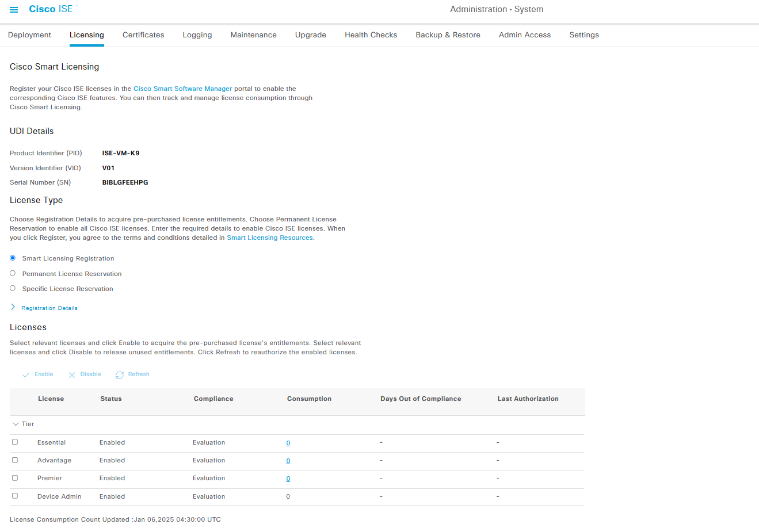The image size is (759, 532).
Task: Switch to the Admin Access tab
Action: (x=525, y=35)
